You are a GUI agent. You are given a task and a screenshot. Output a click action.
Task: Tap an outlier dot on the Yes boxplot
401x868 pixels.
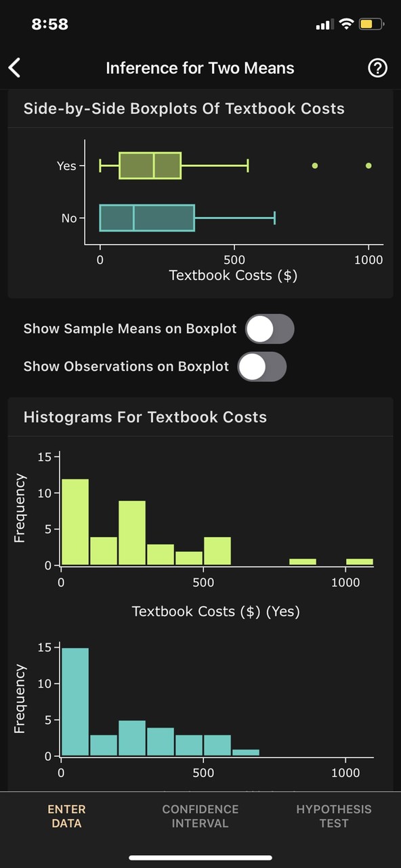coord(314,165)
